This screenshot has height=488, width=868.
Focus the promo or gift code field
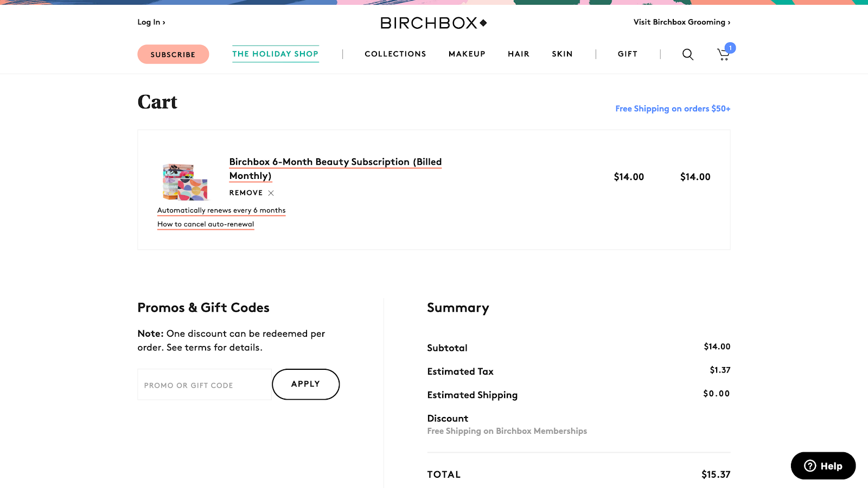204,385
